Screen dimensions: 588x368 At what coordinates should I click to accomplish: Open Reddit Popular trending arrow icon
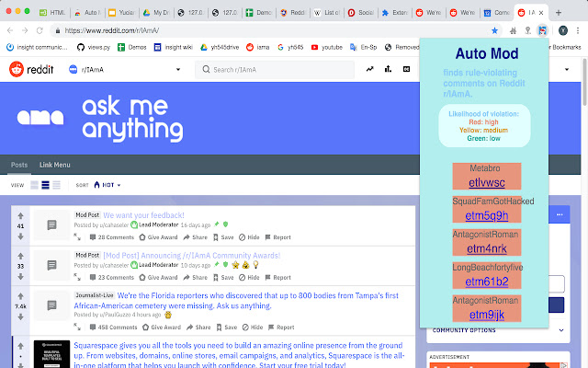pos(369,69)
